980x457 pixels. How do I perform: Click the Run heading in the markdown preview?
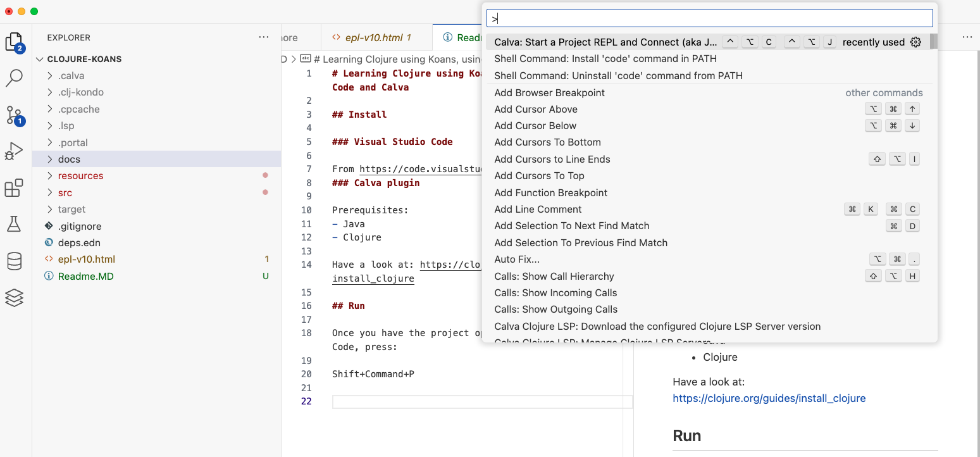point(686,435)
